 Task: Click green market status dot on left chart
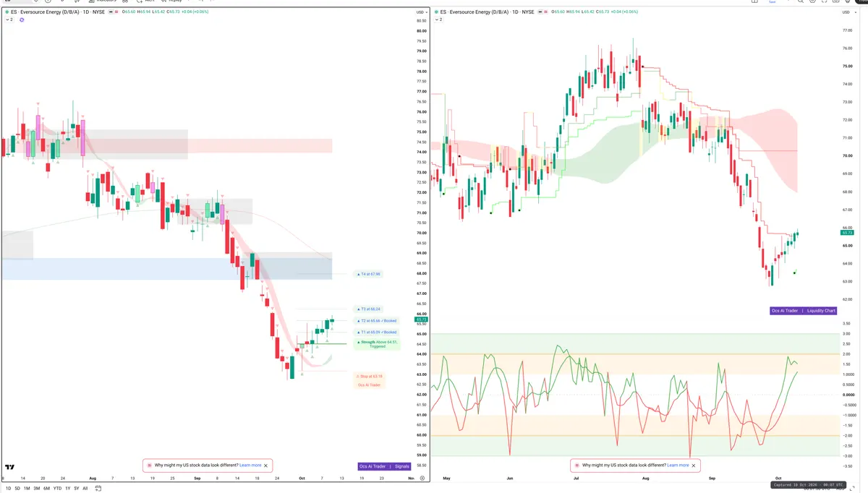[x=7, y=12]
